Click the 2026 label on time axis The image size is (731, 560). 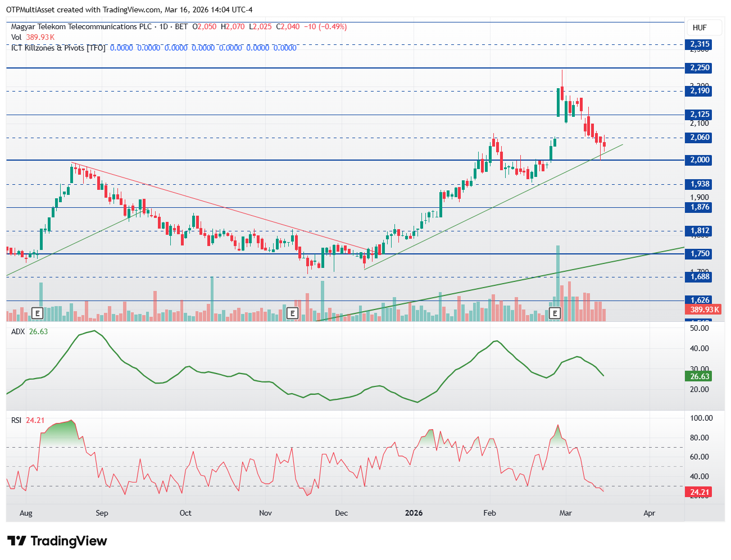coord(414,513)
